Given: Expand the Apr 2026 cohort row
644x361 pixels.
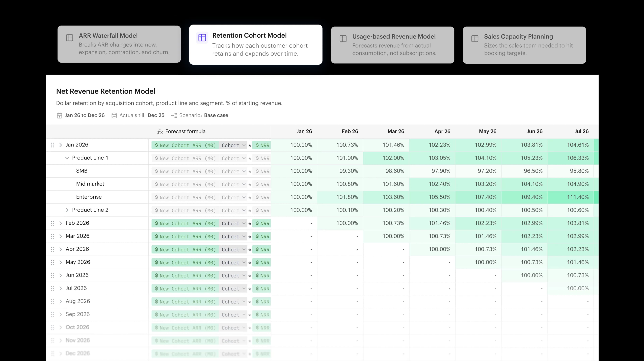Looking at the screenshot, I should point(61,249).
